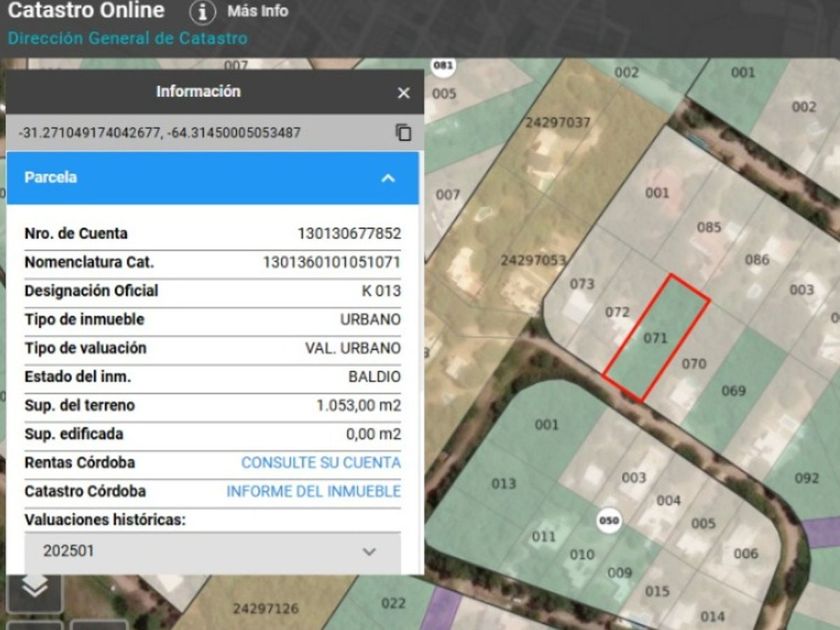Viewport: 840px width, 630px height.
Task: Click the coordinates text in info panel
Action: (160, 132)
